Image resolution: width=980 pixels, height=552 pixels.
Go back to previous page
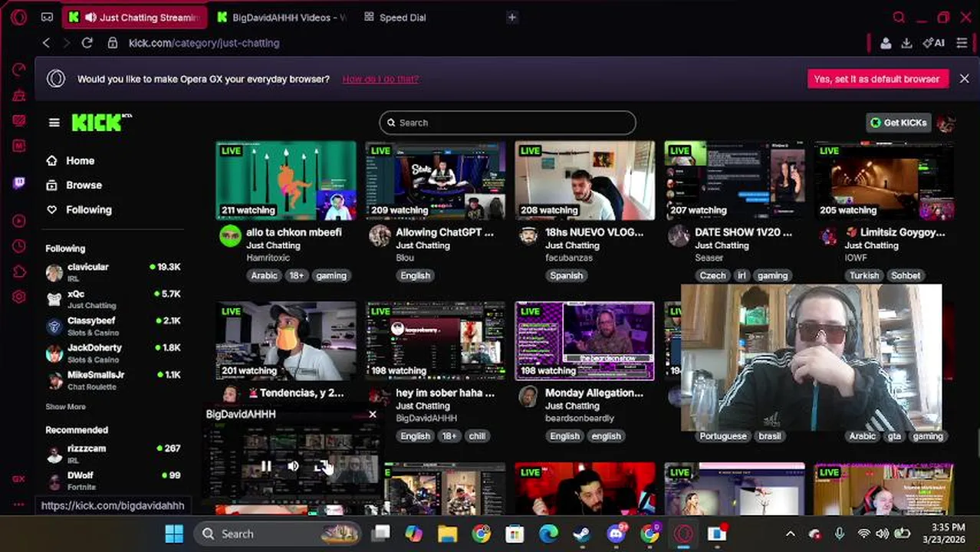coord(46,43)
